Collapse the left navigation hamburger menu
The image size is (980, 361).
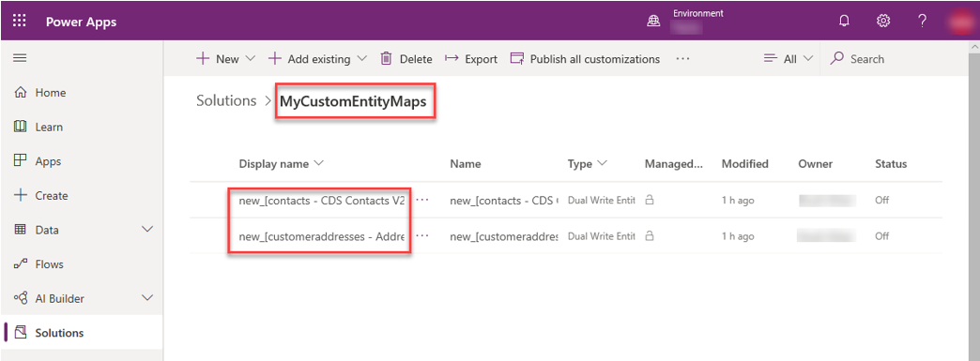coord(20,58)
